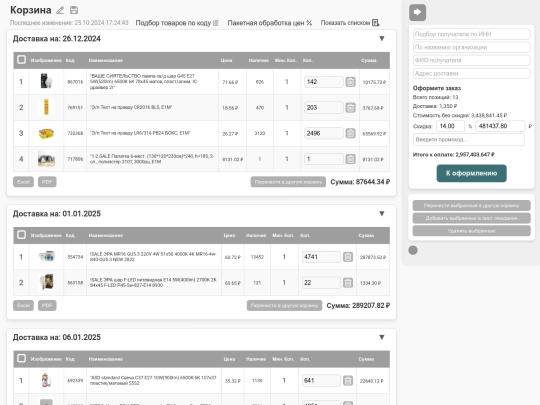The width and height of the screenshot is (540, 405).
Task: Click Перенести в другую корзину next to Сумма: 289207.82
Action: pyautogui.click(x=284, y=305)
